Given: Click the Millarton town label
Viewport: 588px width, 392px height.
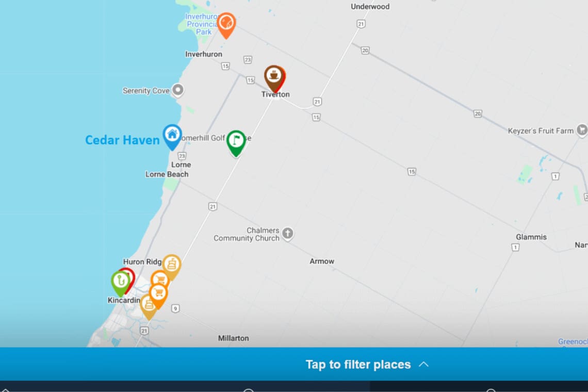Looking at the screenshot, I should point(233,338).
